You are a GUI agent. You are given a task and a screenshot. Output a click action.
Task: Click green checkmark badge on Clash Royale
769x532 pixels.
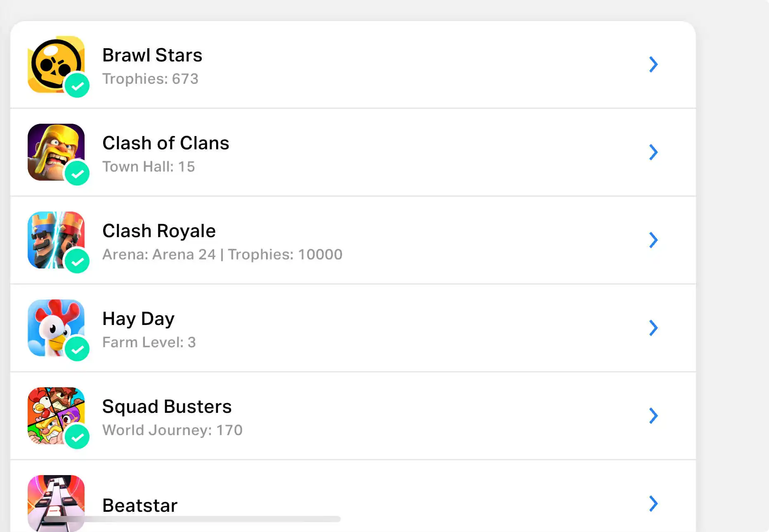tap(77, 261)
